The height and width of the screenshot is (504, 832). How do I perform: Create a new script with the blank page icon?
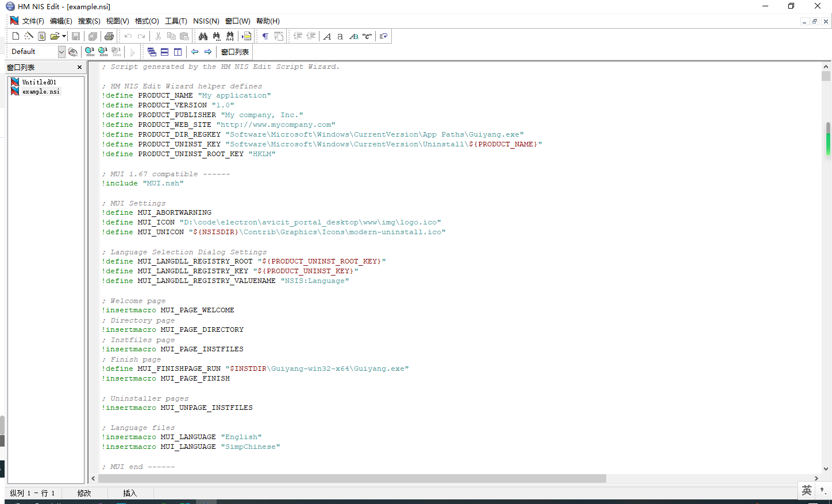click(x=16, y=36)
